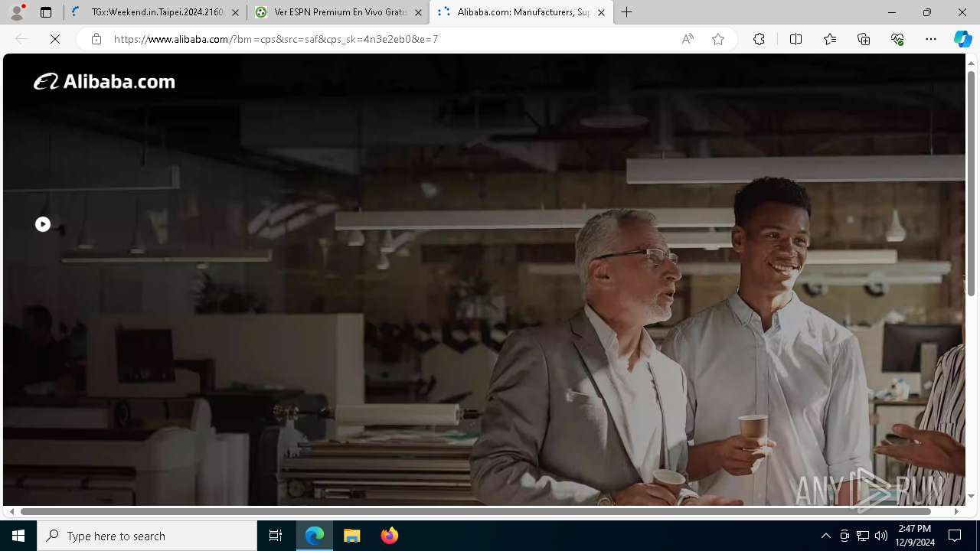980x551 pixels.
Task: Launch Firefox from the taskbar
Action: [x=389, y=536]
